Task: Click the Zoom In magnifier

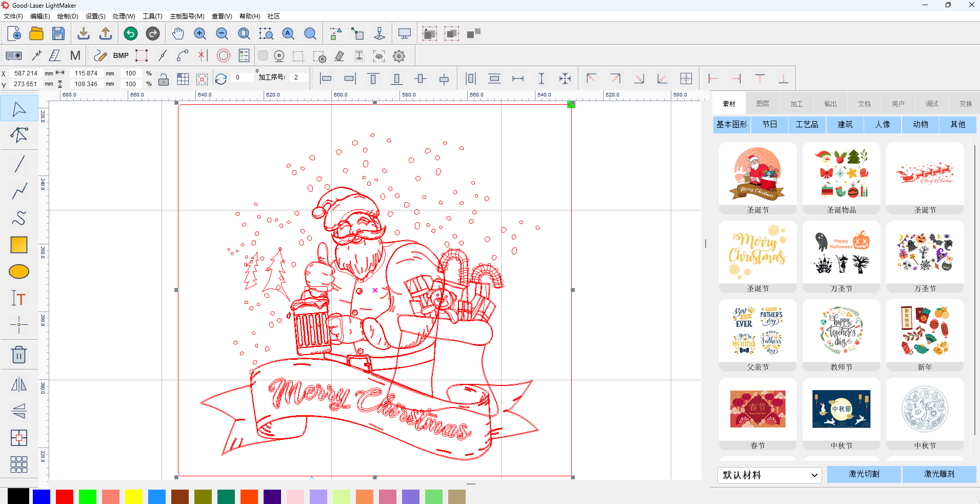Action: [x=200, y=34]
